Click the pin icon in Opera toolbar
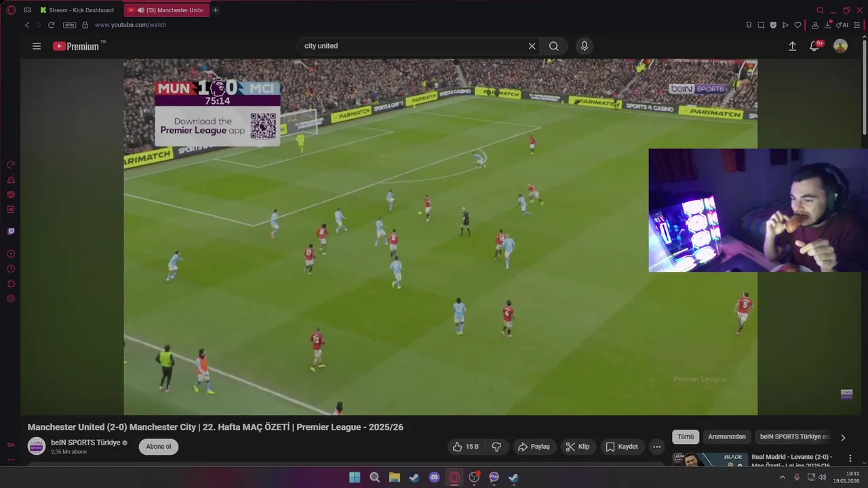 click(749, 25)
